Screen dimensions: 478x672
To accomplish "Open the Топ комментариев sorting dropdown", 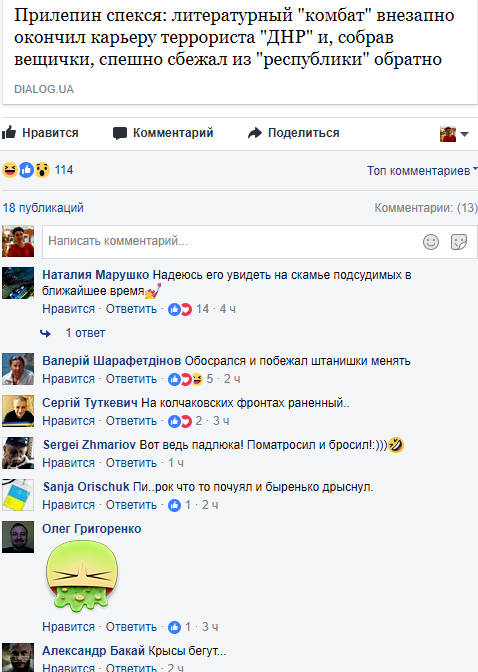I will click(422, 171).
